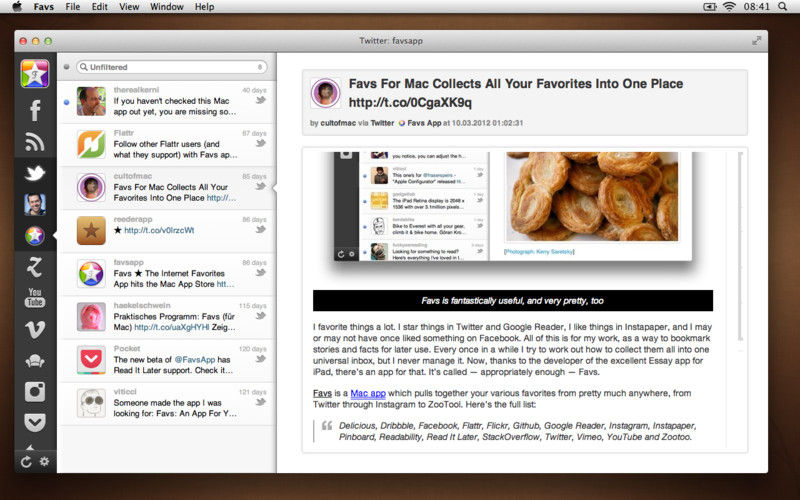The height and width of the screenshot is (500, 800).
Task: Toggle fullscreen arrows in window title bar
Action: click(757, 40)
